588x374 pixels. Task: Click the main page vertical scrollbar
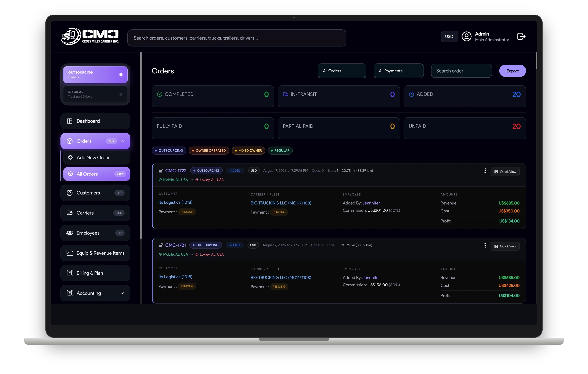click(536, 61)
